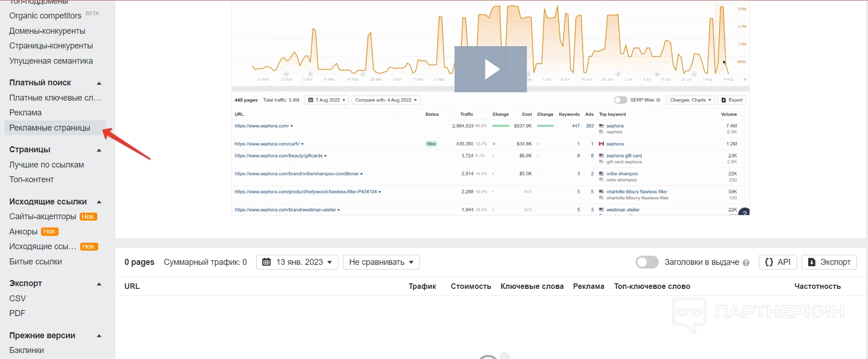
Task: Collapse the Экспорт sidebar section
Action: pos(99,284)
